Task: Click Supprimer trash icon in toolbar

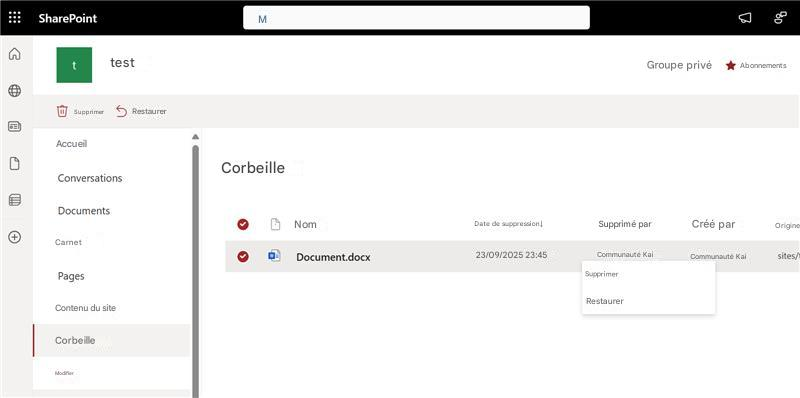Action: 62,111
